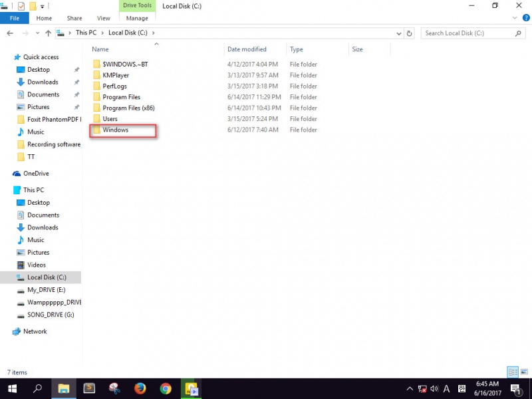The width and height of the screenshot is (532, 399).
Task: Click the Properties quick access toolbar icon
Action: click(21, 6)
